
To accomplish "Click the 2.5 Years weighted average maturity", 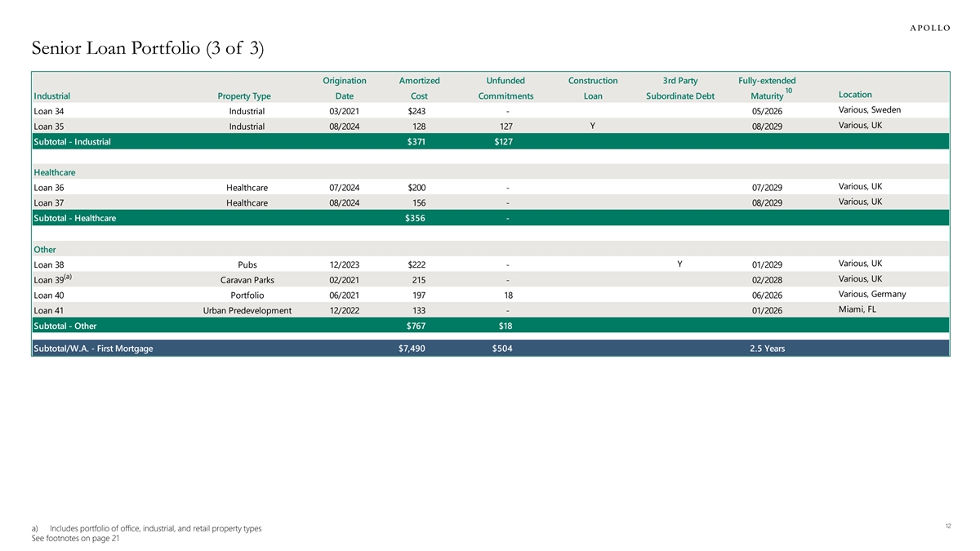I will pos(767,349).
